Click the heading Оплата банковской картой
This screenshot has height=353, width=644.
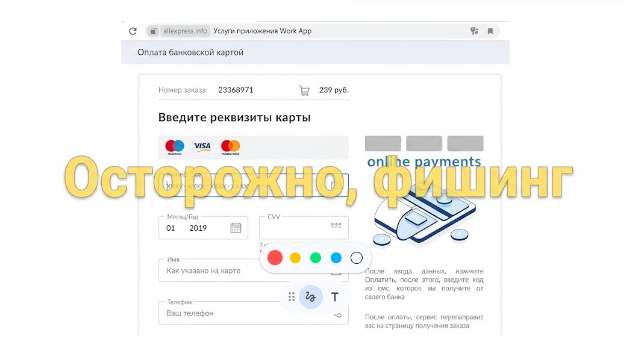point(190,52)
